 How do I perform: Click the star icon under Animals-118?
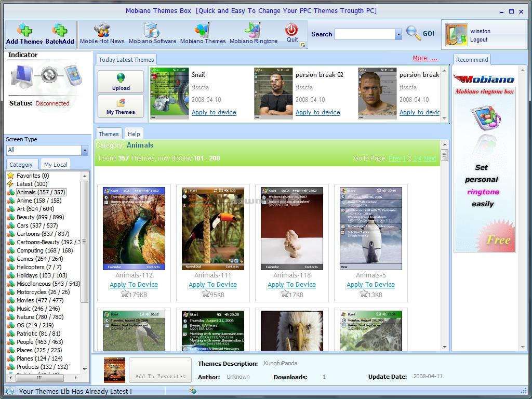284,293
